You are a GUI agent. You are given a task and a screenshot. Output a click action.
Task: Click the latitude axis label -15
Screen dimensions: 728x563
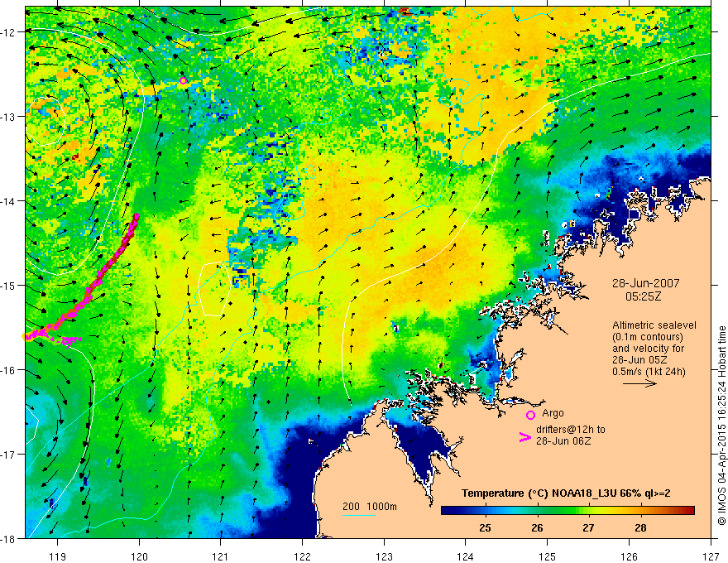8,285
